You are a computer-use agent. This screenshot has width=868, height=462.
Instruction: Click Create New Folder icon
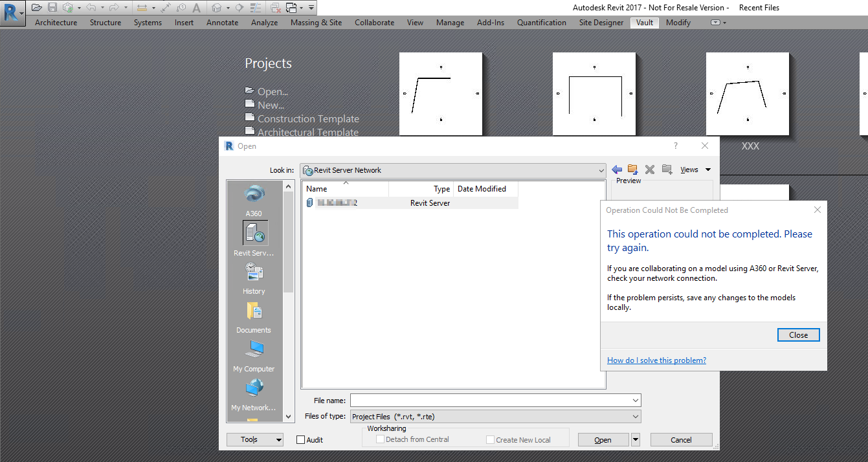pyautogui.click(x=667, y=170)
